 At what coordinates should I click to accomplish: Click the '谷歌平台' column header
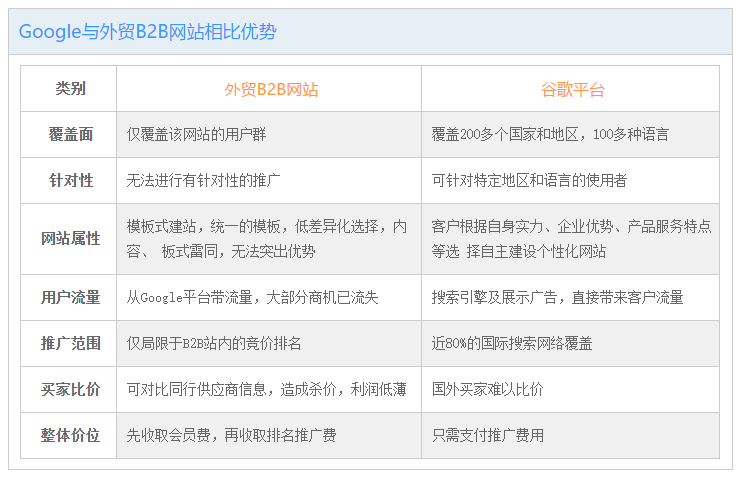[573, 89]
